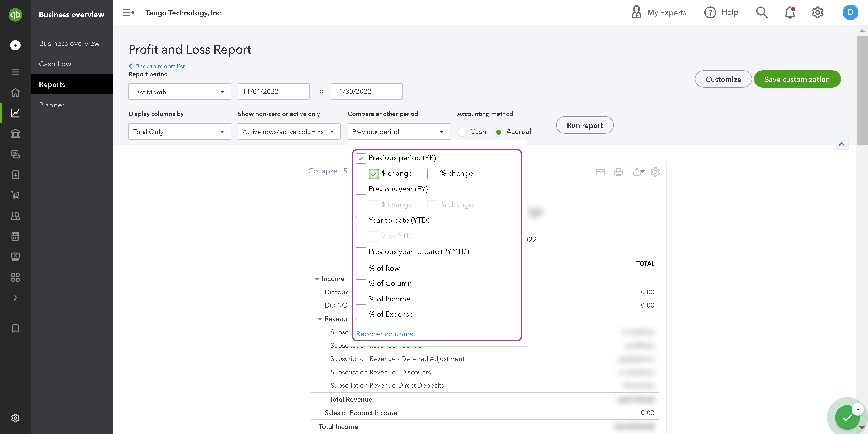Export the report via export icon
Image resolution: width=868 pixels, height=434 pixels.
click(638, 172)
